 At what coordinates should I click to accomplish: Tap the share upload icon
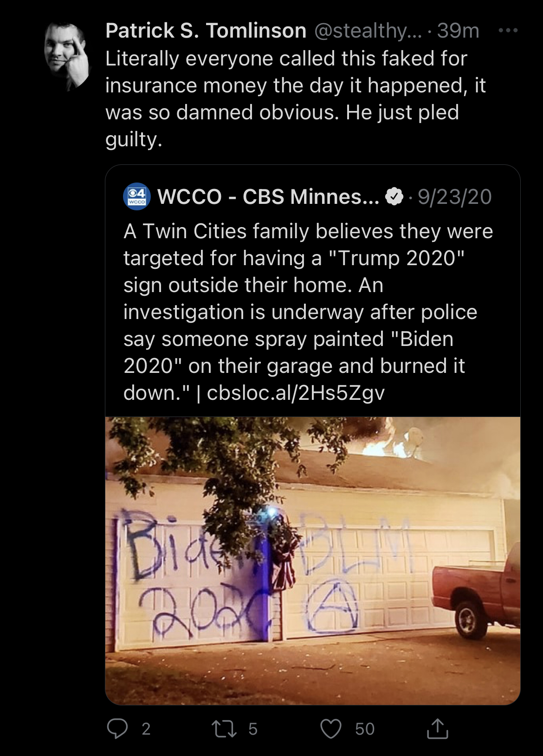click(437, 728)
